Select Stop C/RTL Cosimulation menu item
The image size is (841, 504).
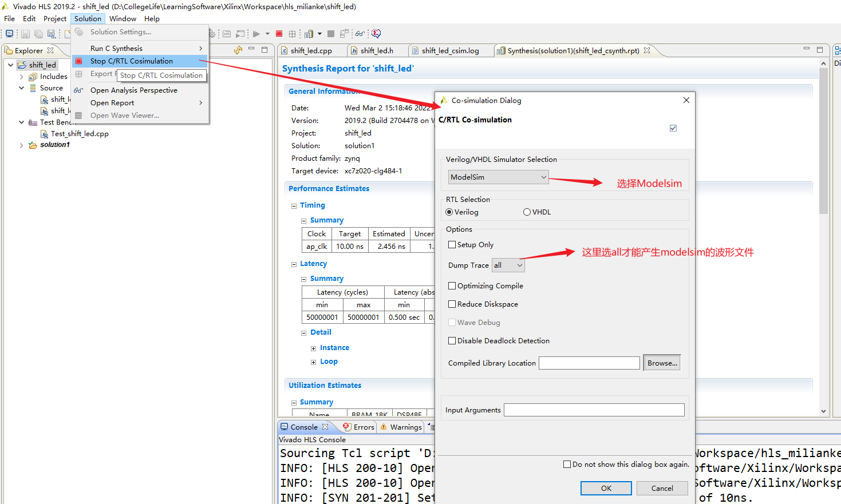[140, 61]
